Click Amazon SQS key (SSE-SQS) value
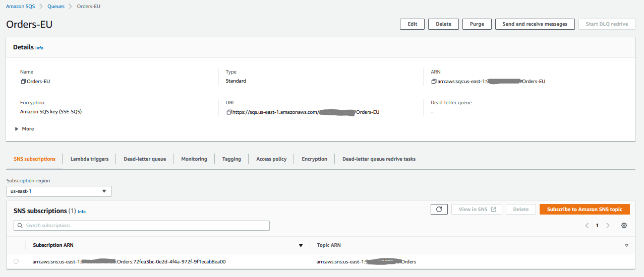The height and width of the screenshot is (277, 644). 51,112
